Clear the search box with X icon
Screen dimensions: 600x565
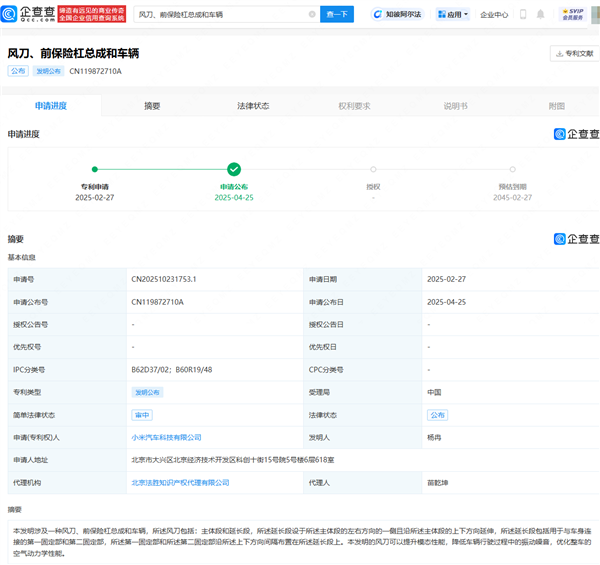point(312,15)
